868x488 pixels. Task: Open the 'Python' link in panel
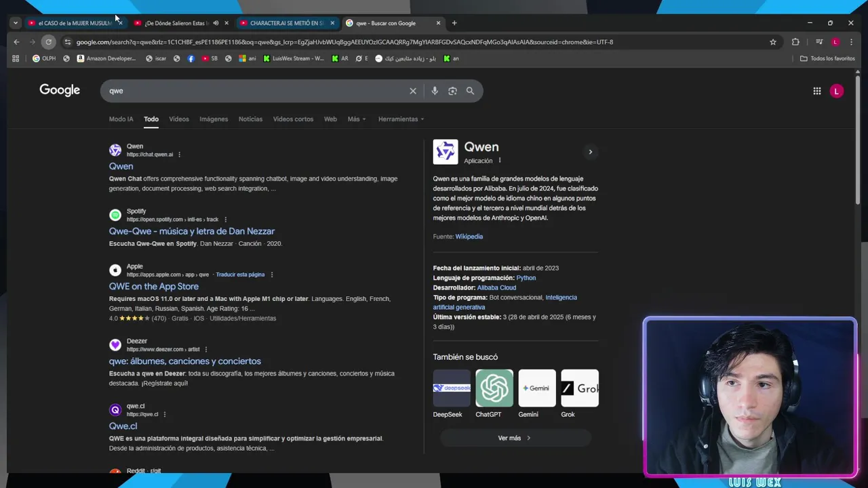(526, 278)
